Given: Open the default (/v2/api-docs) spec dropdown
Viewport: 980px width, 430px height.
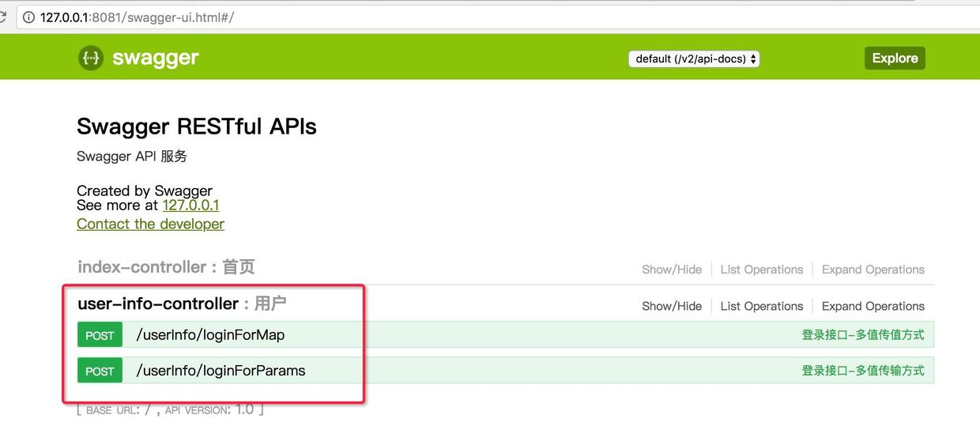Looking at the screenshot, I should click(694, 58).
